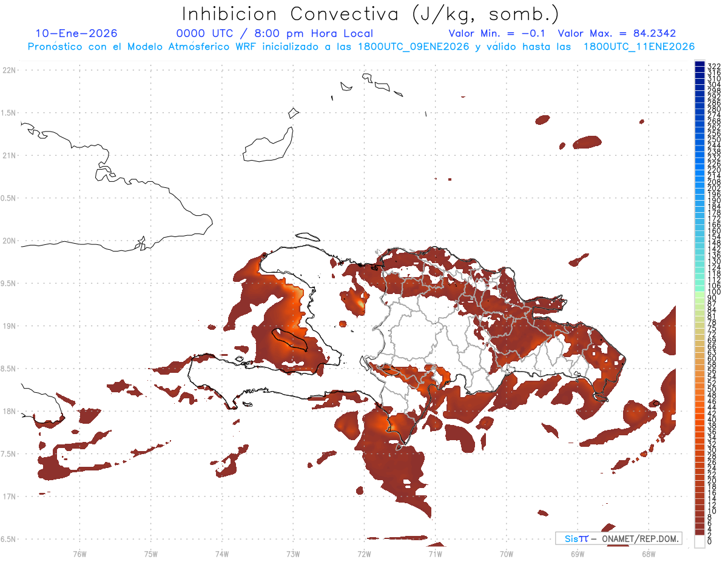Screen dimensions: 728x562
Task: Click the "Pronóstico con el Modelo Atmosferico WRF" line
Action: pyautogui.click(x=143, y=47)
